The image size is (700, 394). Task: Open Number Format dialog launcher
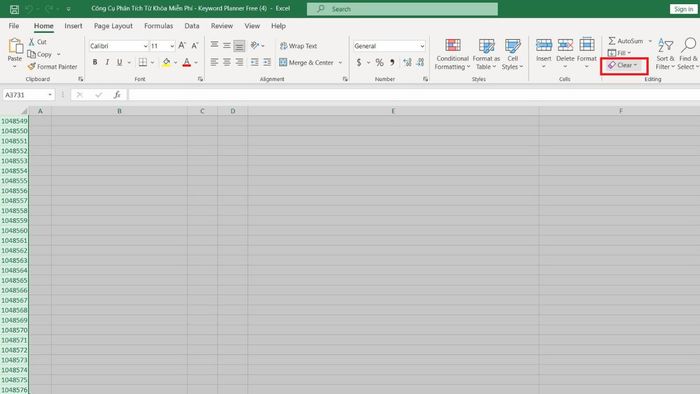(x=425, y=79)
